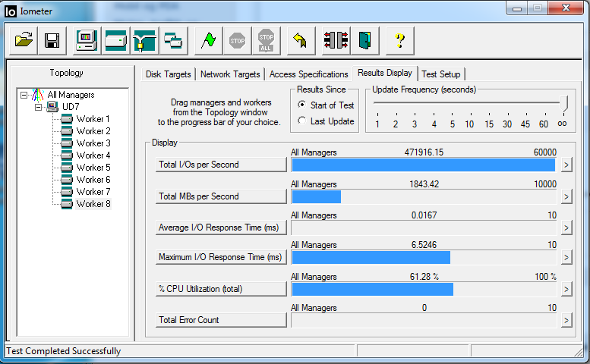Close the Iometer window

pos(566,8)
